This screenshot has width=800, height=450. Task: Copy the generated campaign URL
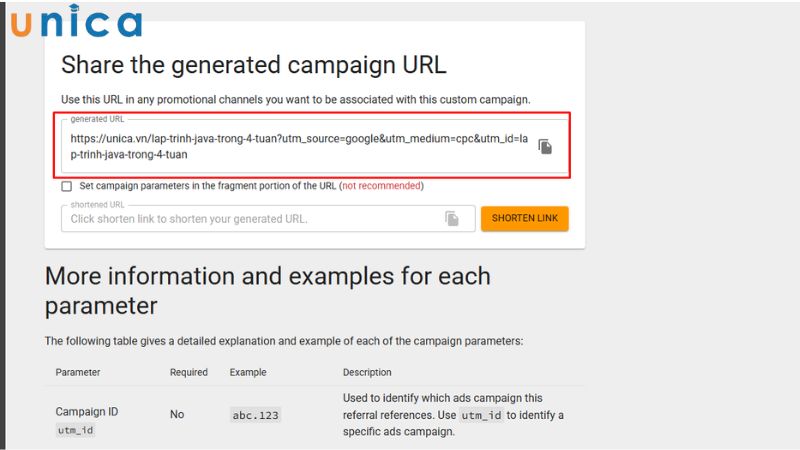point(545,147)
